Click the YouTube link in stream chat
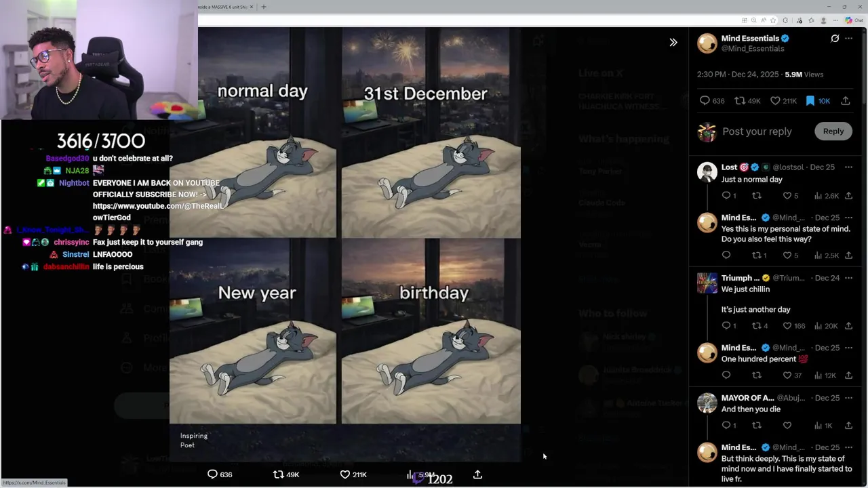Viewport: 868px width, 488px height. click(x=158, y=211)
